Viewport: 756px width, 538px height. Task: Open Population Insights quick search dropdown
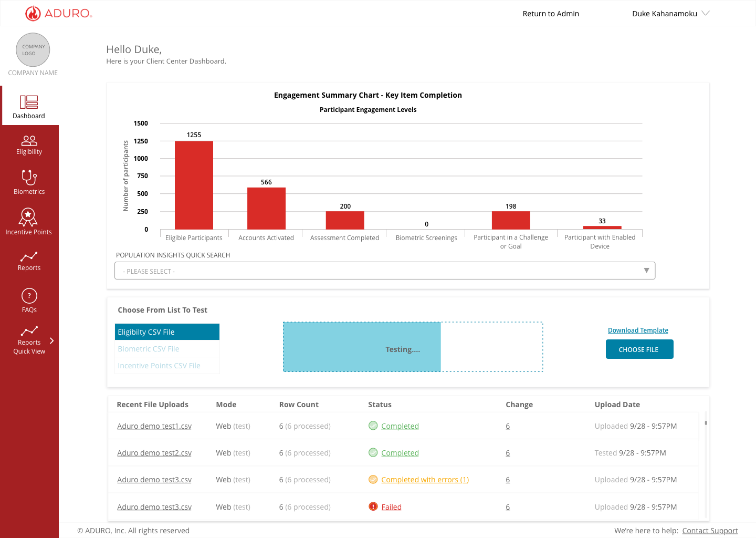pyautogui.click(x=385, y=271)
